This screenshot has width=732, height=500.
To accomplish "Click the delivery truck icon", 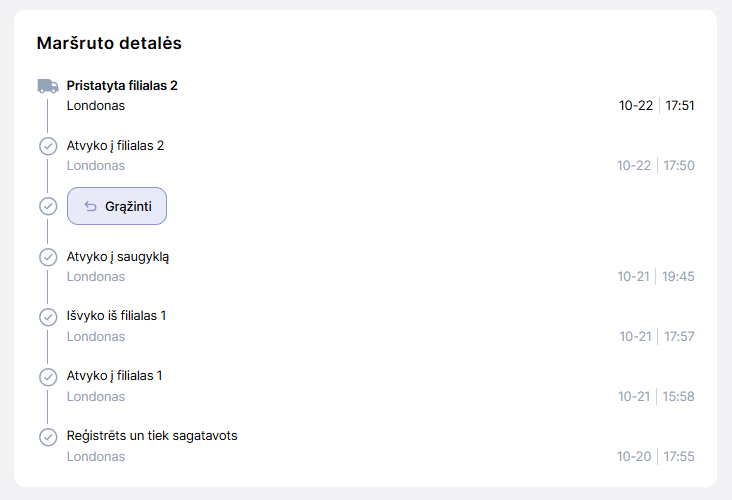I will pos(47,86).
